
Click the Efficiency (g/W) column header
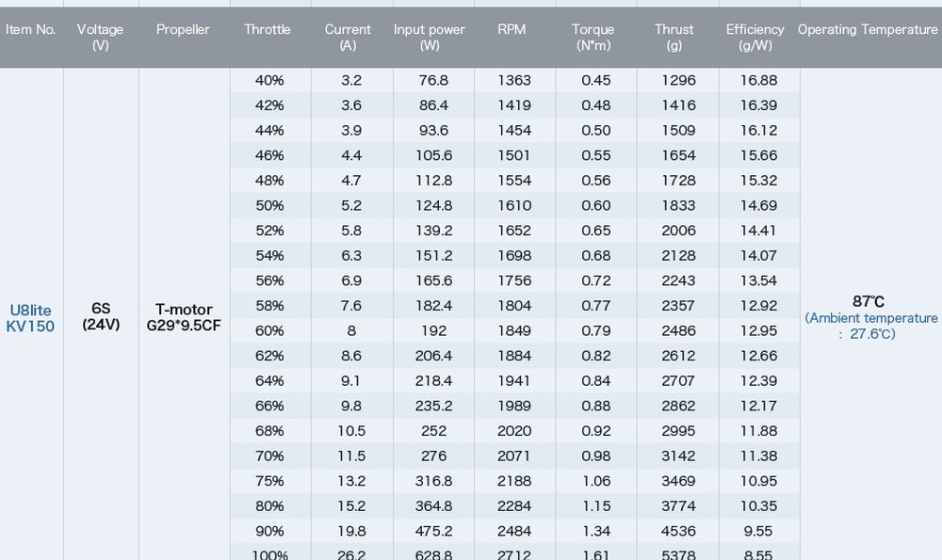click(x=755, y=38)
